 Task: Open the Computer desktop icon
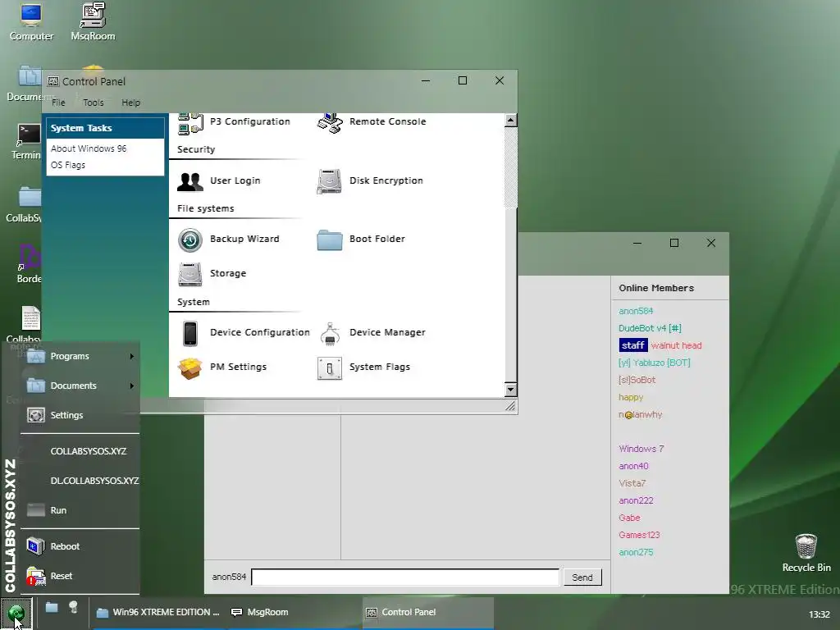[31, 22]
